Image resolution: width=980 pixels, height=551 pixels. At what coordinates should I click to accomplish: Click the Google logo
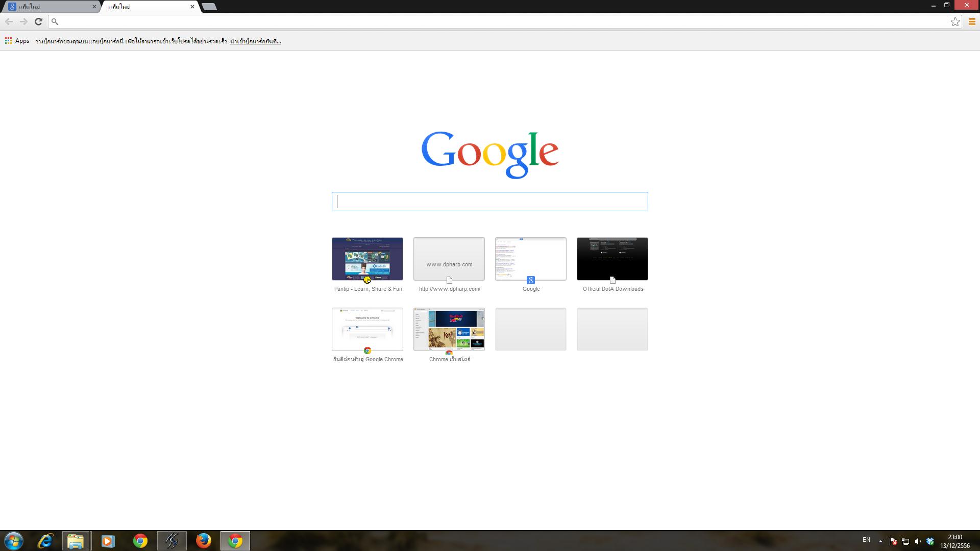pyautogui.click(x=490, y=154)
